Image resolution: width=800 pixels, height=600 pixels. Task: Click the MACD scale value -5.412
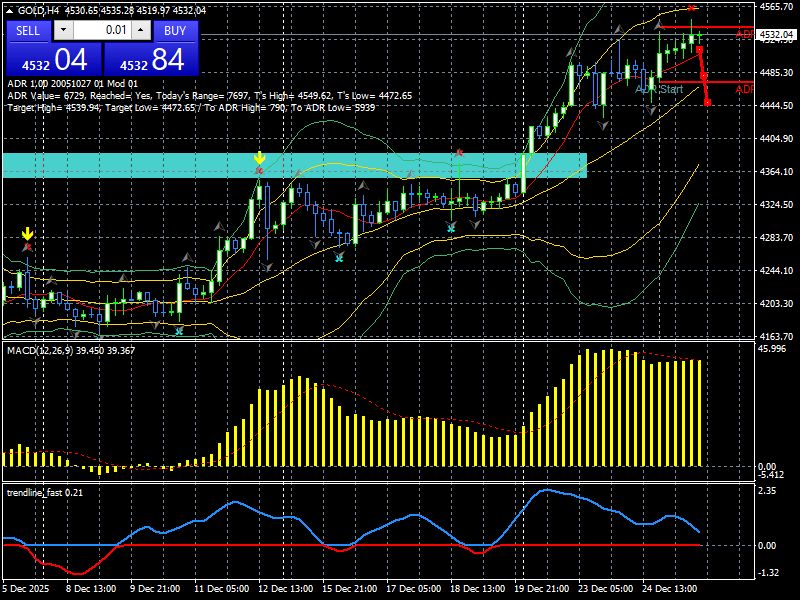pos(771,474)
